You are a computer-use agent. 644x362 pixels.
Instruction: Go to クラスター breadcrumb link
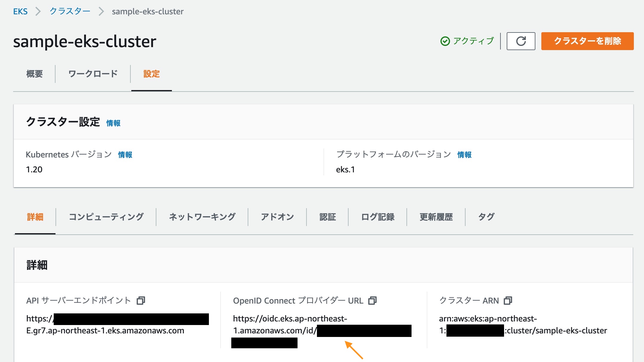(x=70, y=11)
